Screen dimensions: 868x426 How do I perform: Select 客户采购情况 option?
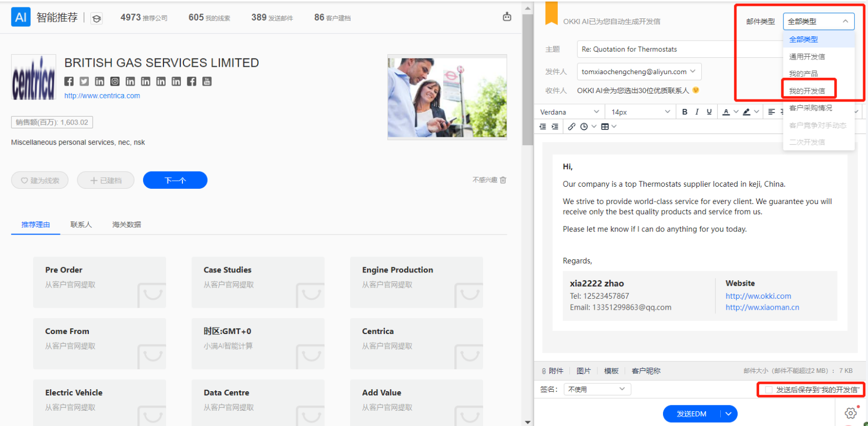coord(819,108)
